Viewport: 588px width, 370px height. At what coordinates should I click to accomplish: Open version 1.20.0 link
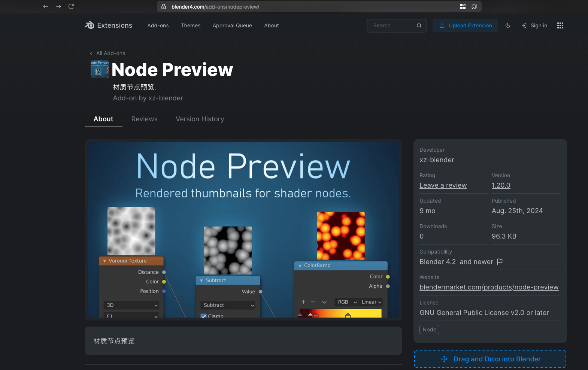point(501,185)
